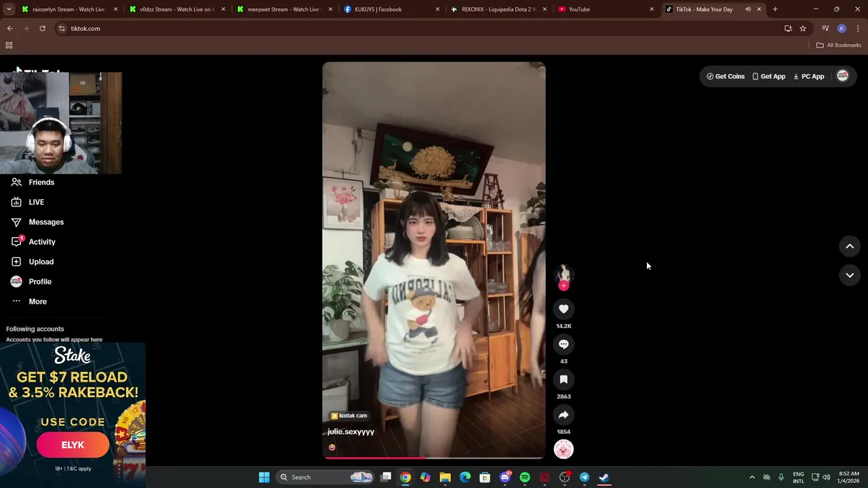Save video using bookmark icon

[x=564, y=380]
